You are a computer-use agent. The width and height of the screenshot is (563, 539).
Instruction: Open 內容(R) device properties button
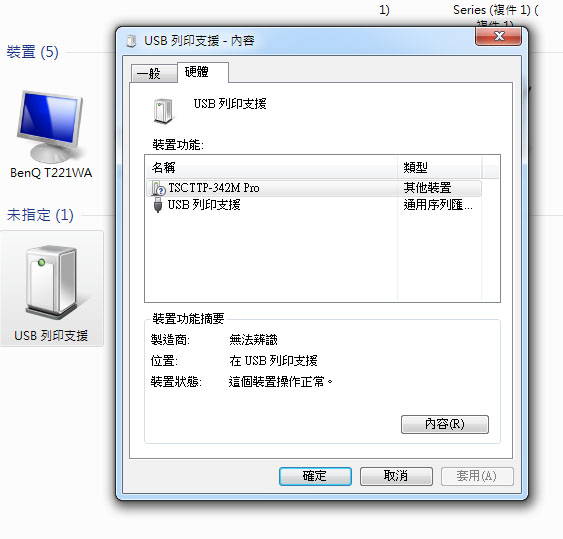(x=445, y=424)
